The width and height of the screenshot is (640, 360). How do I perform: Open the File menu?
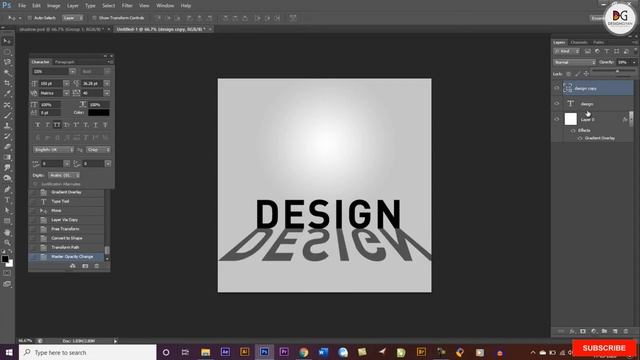tap(22, 6)
